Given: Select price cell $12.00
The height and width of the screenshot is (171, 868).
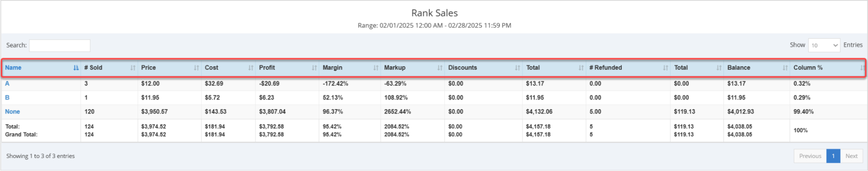Looking at the screenshot, I should (150, 84).
